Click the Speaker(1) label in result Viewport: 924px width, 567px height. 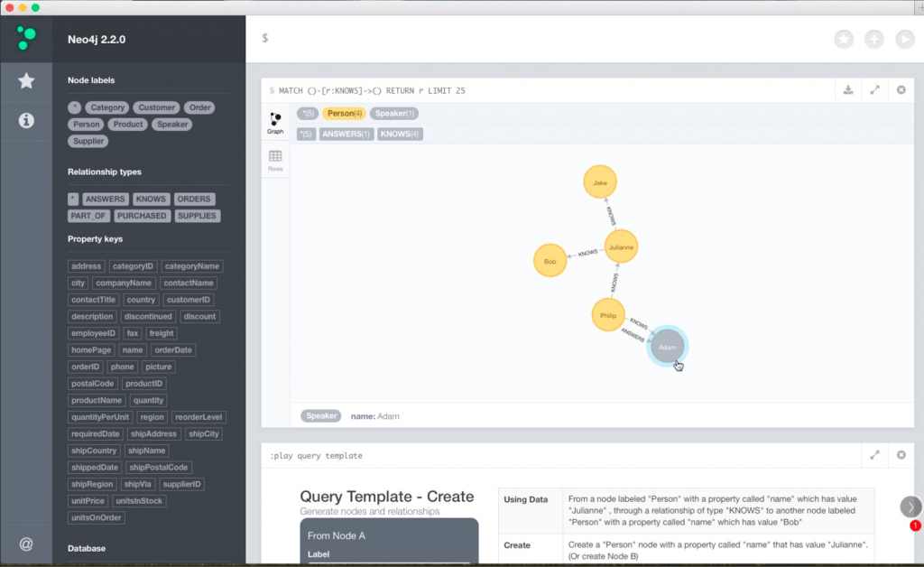pyautogui.click(x=394, y=113)
